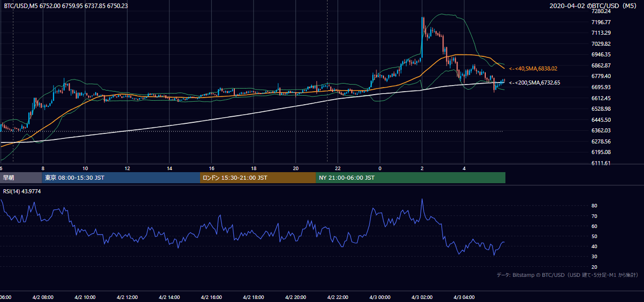The height and width of the screenshot is (302, 644).
Task: Select the ロンドン 15:30-21:00 JST session bar
Action: click(258, 178)
